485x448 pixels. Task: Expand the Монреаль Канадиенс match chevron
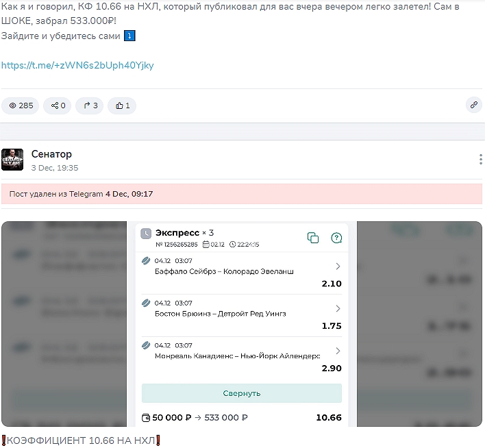point(337,351)
